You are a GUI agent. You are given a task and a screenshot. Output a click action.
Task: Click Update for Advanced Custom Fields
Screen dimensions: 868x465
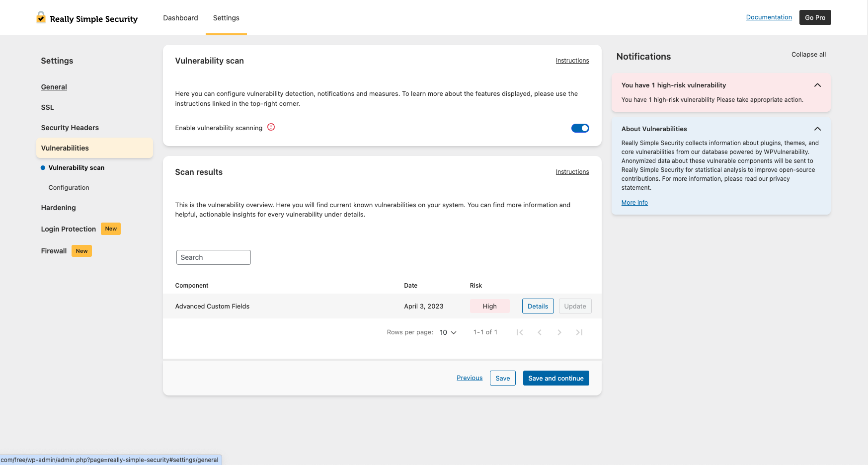(575, 306)
